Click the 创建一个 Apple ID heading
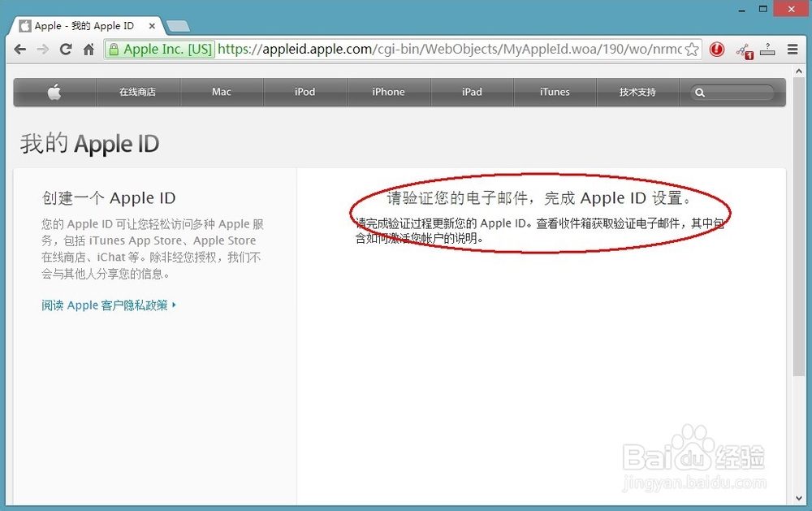The image size is (812, 511). [x=109, y=198]
